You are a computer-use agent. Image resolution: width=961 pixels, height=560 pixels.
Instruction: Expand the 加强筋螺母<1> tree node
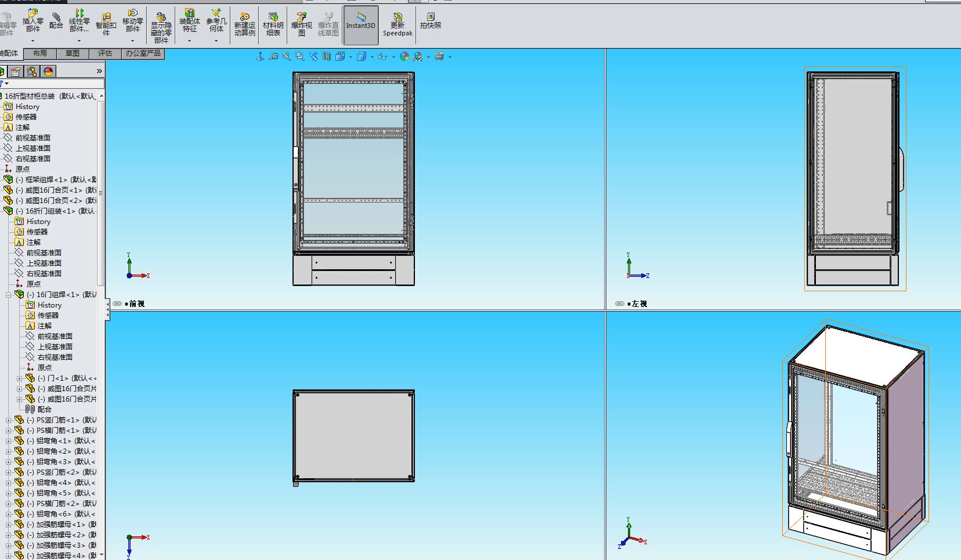click(9, 525)
